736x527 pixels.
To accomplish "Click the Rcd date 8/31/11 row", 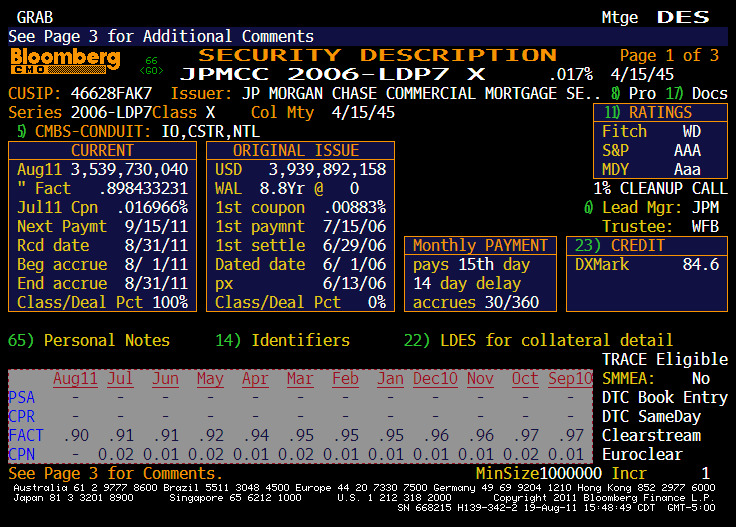I will (x=102, y=245).
